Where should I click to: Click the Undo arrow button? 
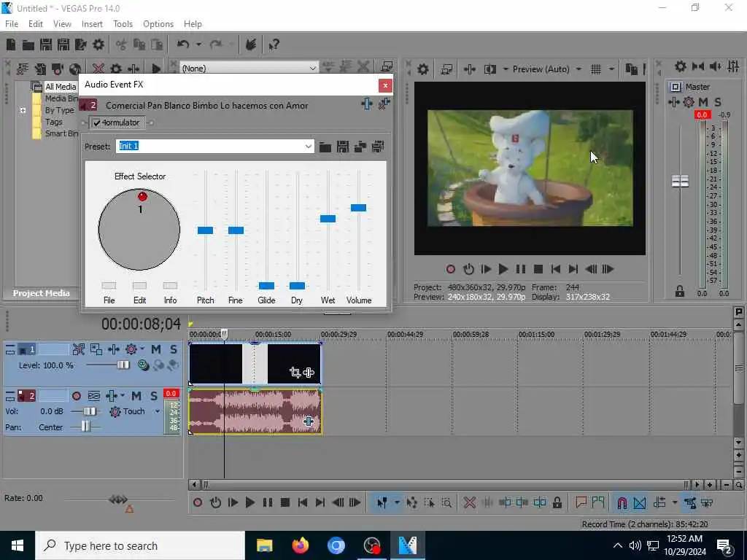(182, 44)
